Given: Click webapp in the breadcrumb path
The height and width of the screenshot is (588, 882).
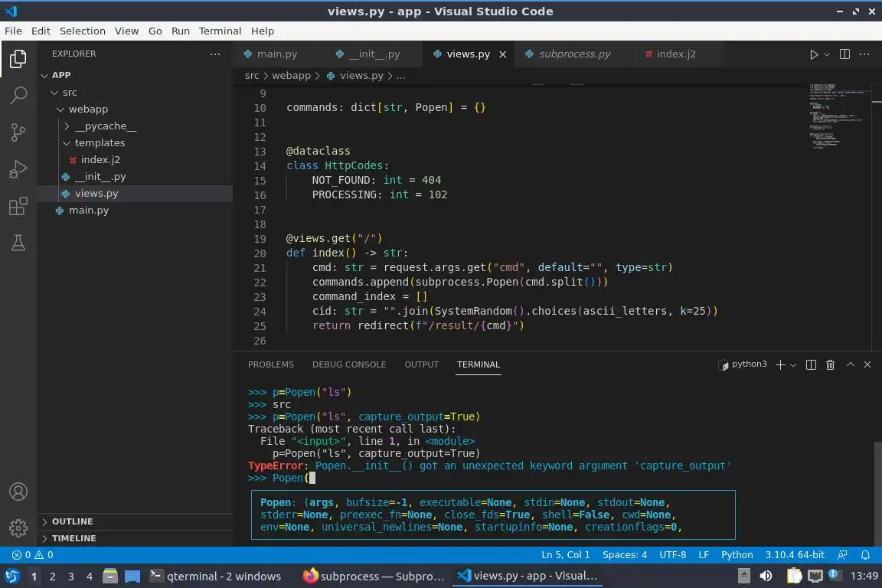Looking at the screenshot, I should pos(291,75).
